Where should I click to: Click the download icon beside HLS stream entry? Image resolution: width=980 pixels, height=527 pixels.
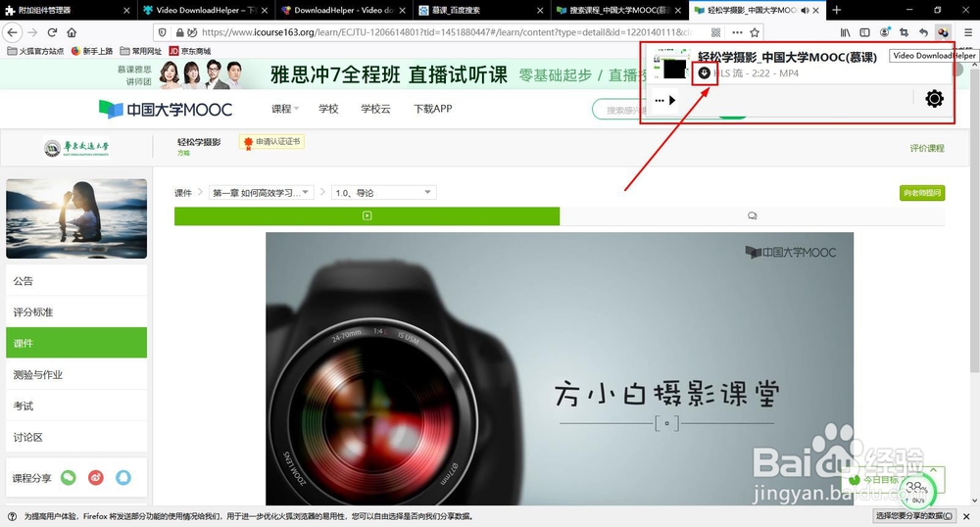tap(704, 73)
